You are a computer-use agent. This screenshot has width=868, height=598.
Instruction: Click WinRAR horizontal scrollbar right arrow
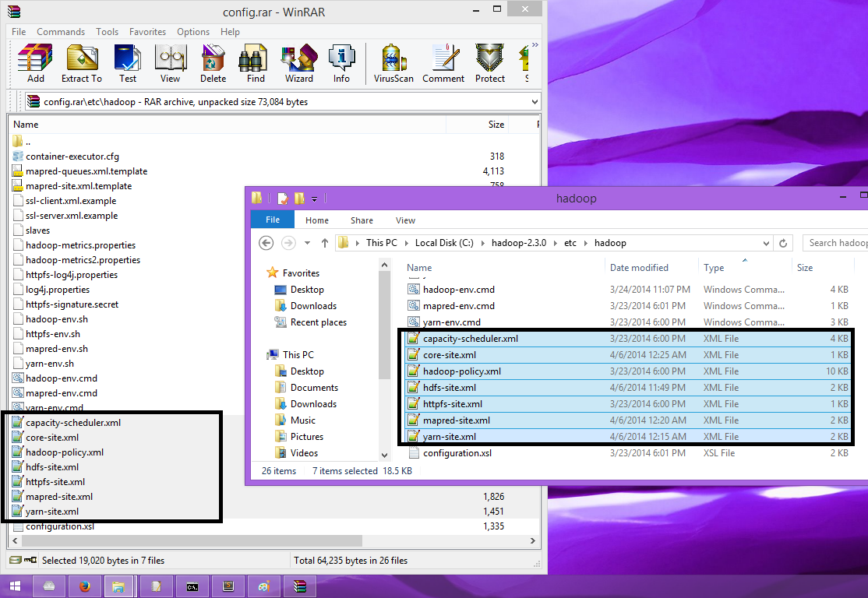coord(532,540)
